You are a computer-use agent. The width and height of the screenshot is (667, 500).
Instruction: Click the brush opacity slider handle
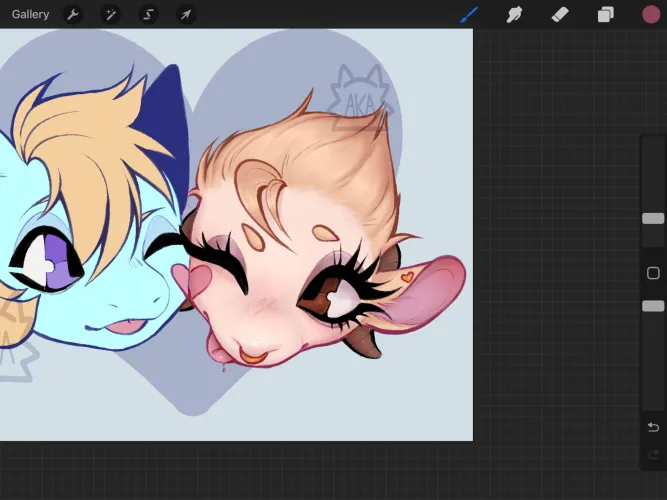(x=653, y=306)
